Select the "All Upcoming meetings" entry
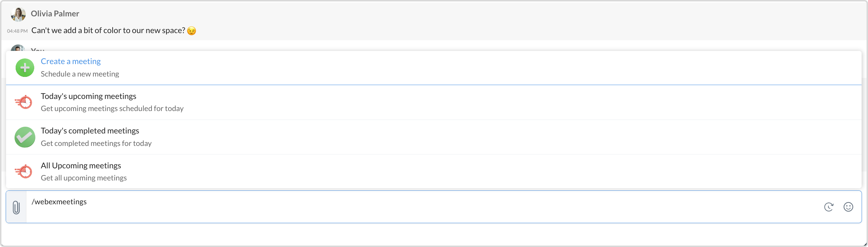Viewport: 868px width, 247px height. 81,165
